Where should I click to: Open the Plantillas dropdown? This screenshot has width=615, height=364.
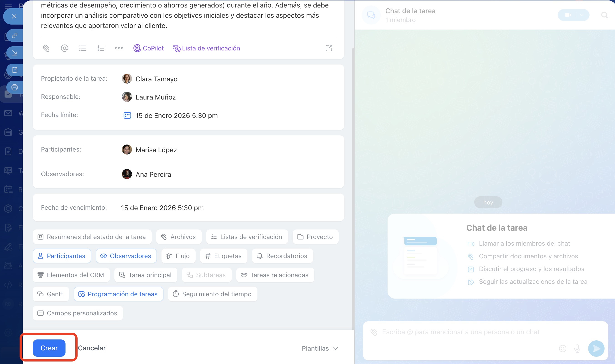pos(320,348)
